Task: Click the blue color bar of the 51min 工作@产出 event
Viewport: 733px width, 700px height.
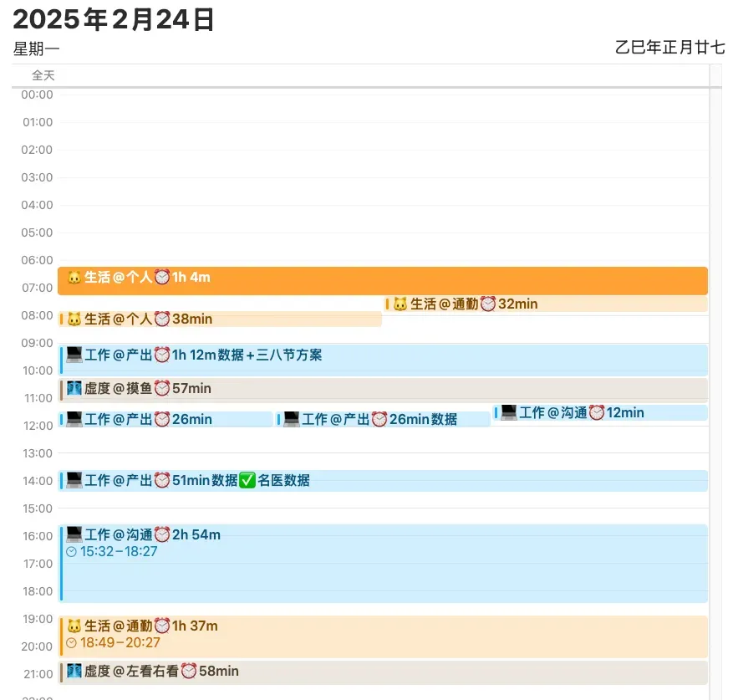Action: [61, 481]
